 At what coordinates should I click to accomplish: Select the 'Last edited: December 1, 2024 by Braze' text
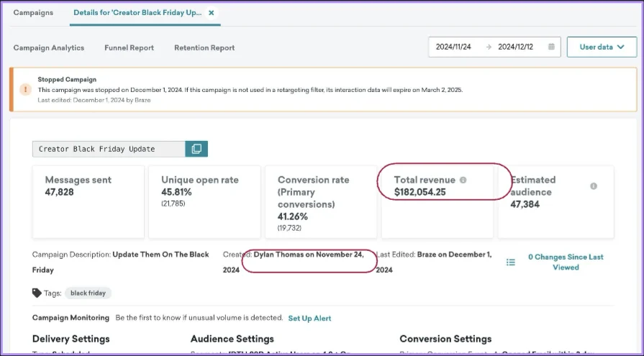(94, 100)
